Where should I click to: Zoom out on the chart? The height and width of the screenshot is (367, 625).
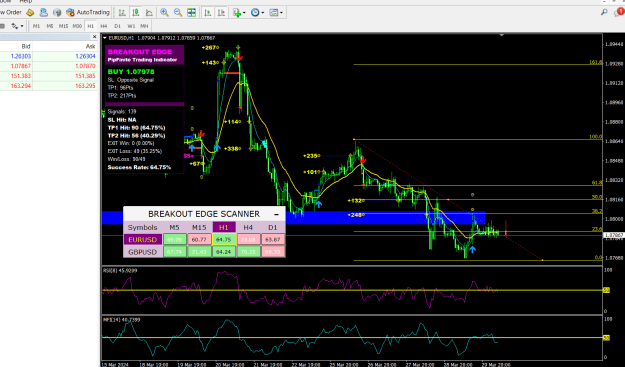(178, 13)
